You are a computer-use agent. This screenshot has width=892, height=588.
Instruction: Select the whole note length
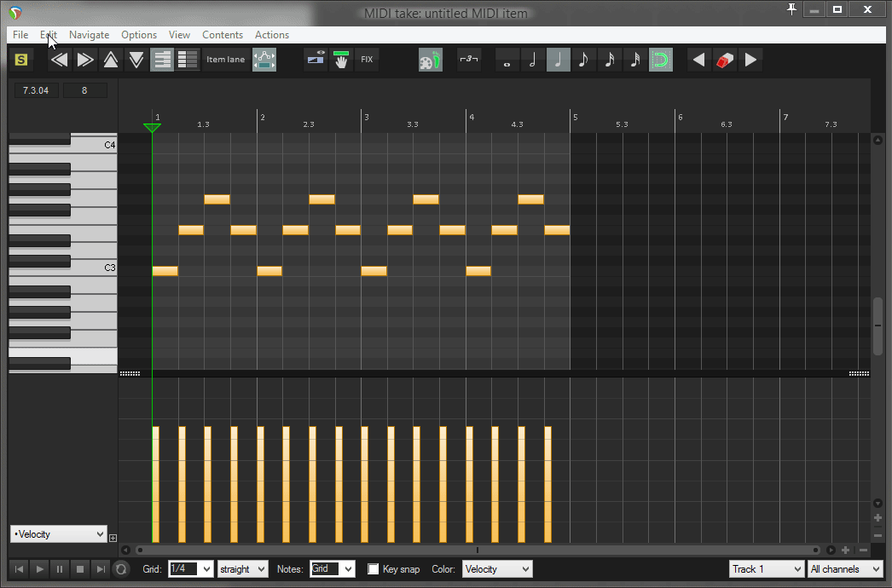click(x=507, y=60)
